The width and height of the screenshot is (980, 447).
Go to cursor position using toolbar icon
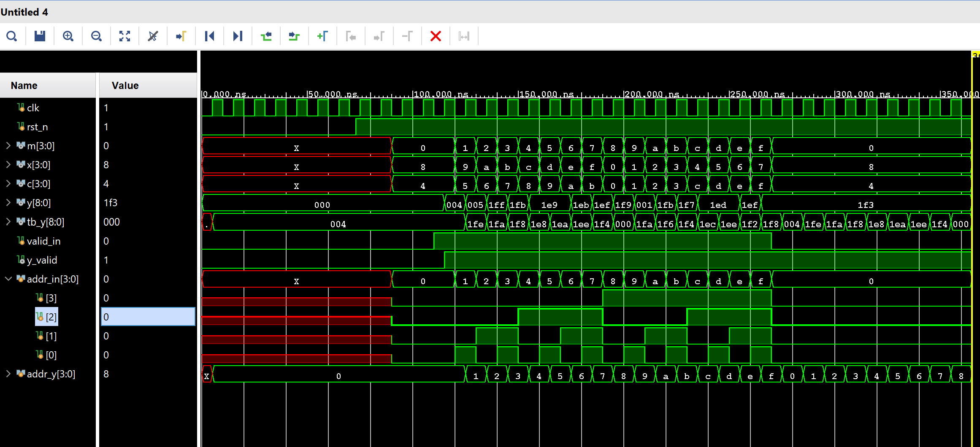181,36
